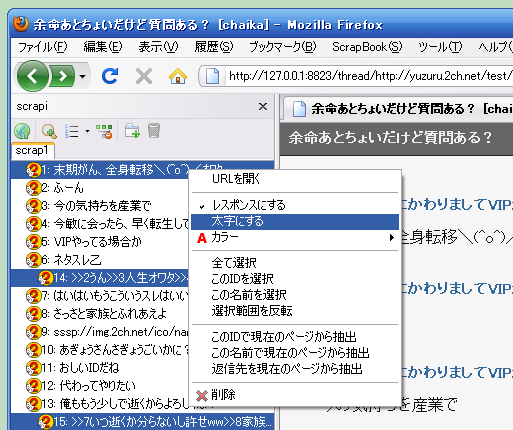
Task: Open the 表示(V) menu
Action: tap(158, 47)
